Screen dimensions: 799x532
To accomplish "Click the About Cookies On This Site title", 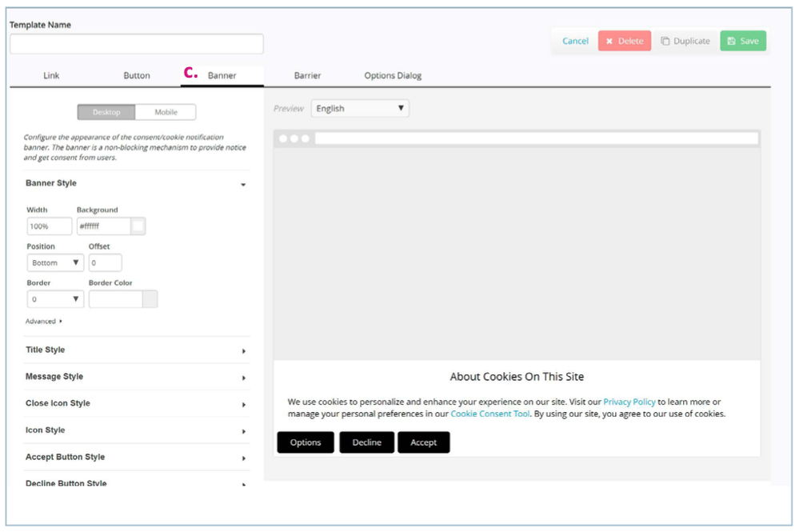I will pos(517,377).
